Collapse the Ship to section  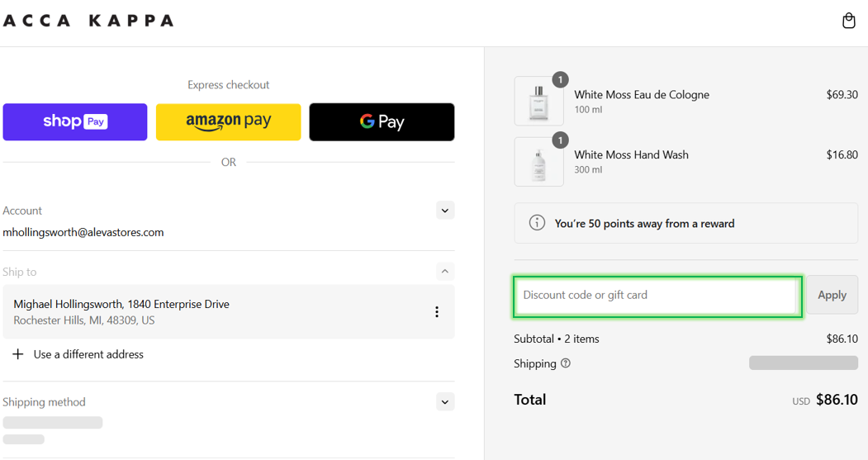tap(445, 271)
